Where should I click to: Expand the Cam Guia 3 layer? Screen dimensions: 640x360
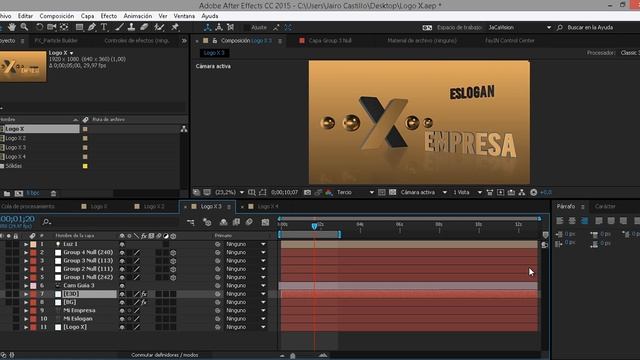pos(26,286)
